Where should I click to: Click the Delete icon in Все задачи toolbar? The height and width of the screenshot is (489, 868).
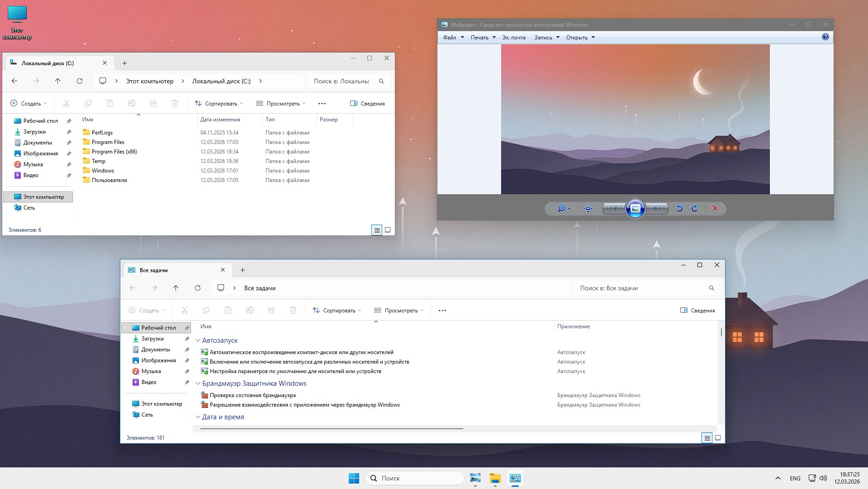[x=293, y=310]
